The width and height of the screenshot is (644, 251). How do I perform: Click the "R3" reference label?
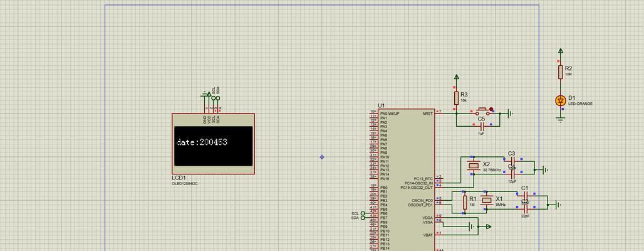[464, 94]
